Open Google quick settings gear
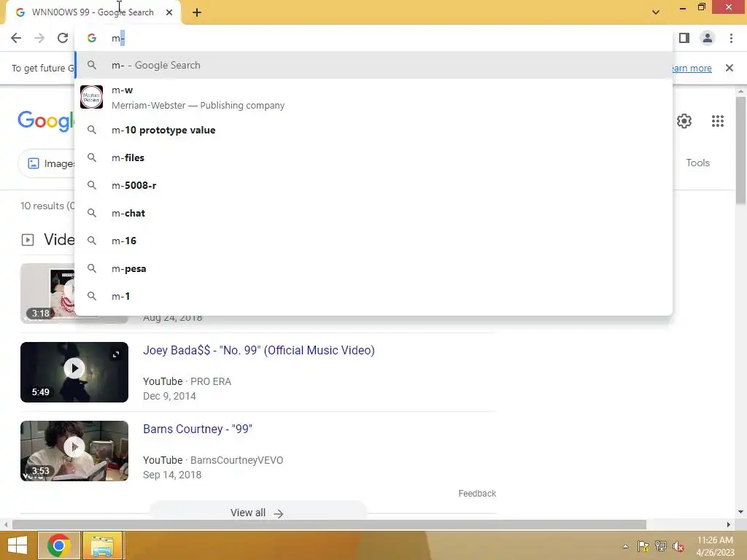The height and width of the screenshot is (560, 747). pos(684,121)
